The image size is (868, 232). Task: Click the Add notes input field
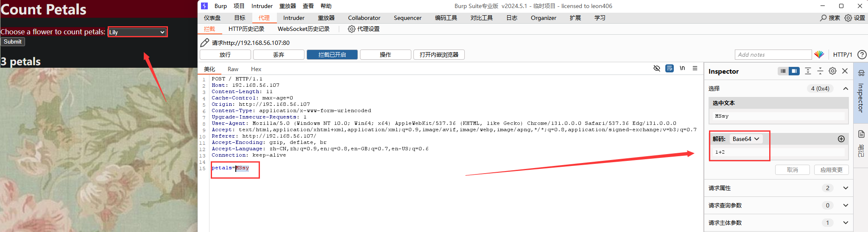coord(773,55)
